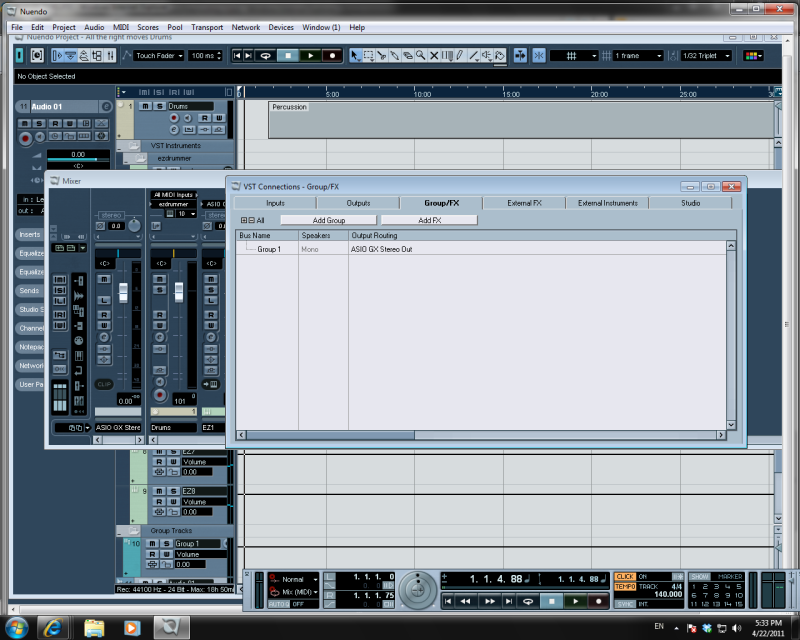Viewport: 800px width, 640px height.
Task: Go to previous marker in toolbar
Action: pos(237,55)
